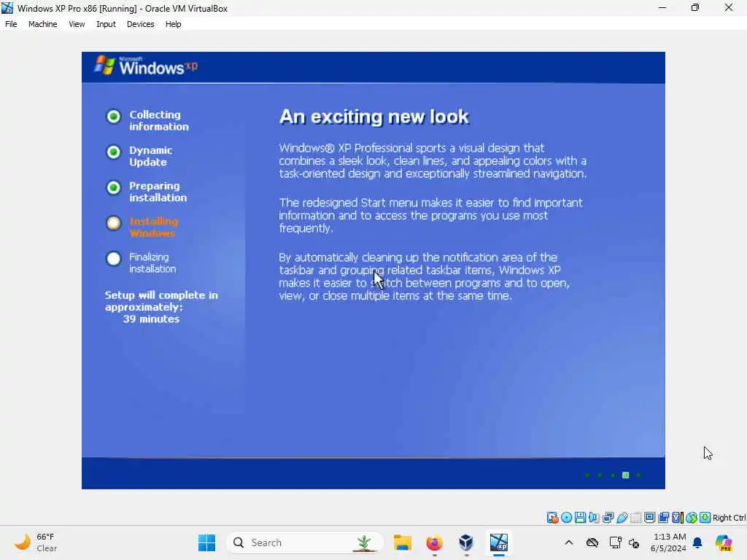Open the audio settings indicator icon
The height and width of the screenshot is (560, 747).
point(594,517)
